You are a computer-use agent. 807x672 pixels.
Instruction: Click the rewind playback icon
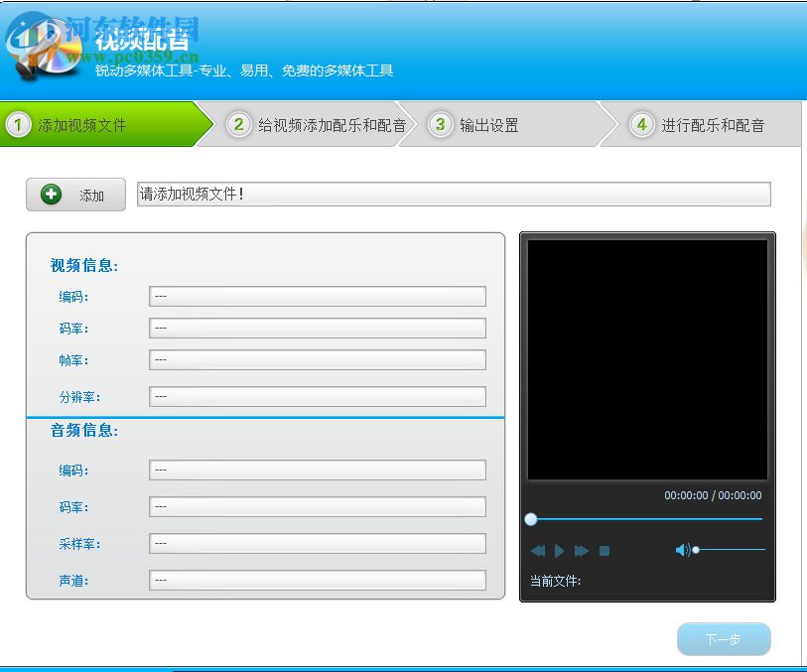click(x=538, y=551)
